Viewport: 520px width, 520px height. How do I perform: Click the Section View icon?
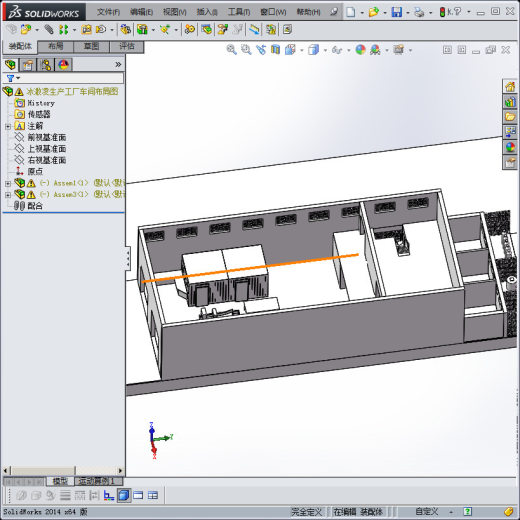click(x=275, y=50)
